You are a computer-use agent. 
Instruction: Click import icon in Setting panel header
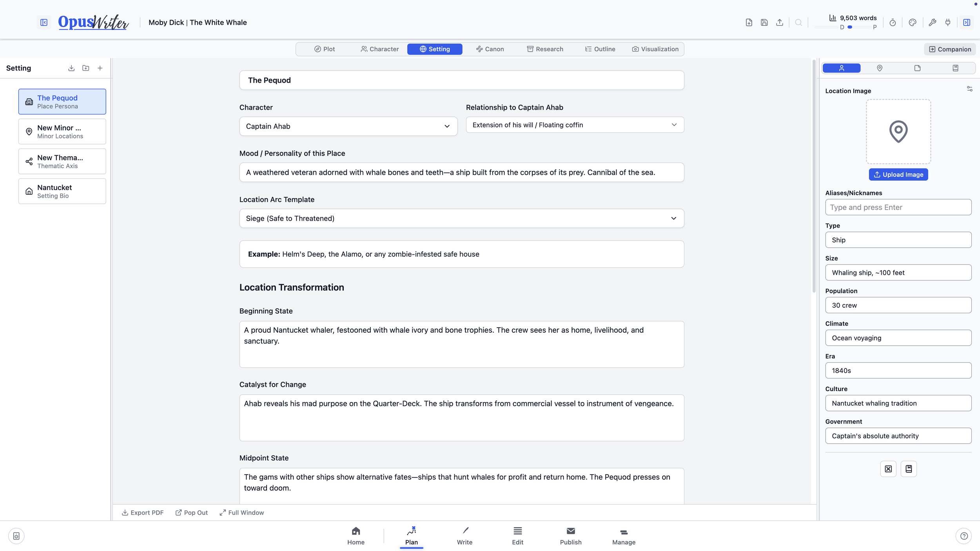(71, 68)
